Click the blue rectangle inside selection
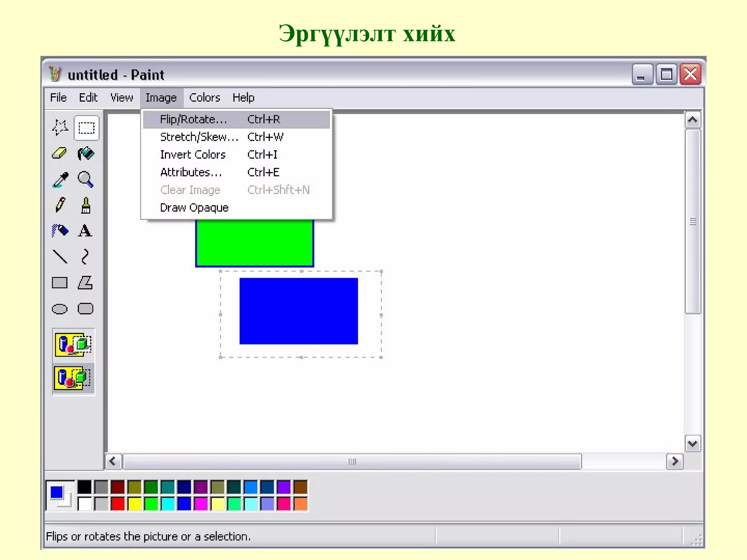Screen dimensions: 747x560 pos(299,311)
